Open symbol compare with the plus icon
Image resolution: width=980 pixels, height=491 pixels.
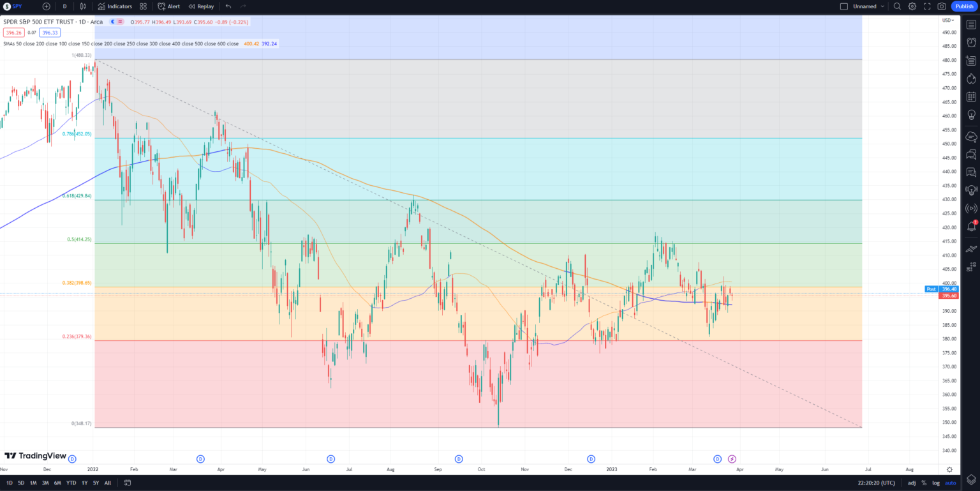[x=45, y=6]
